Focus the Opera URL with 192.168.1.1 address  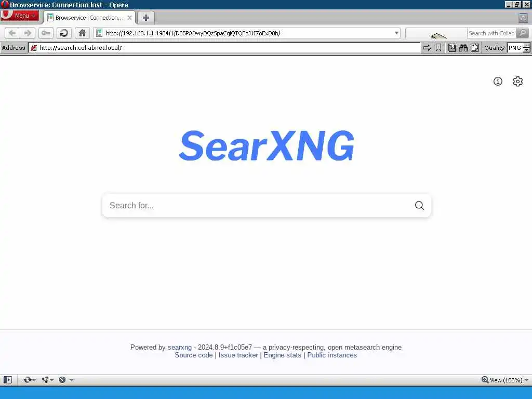point(248,33)
